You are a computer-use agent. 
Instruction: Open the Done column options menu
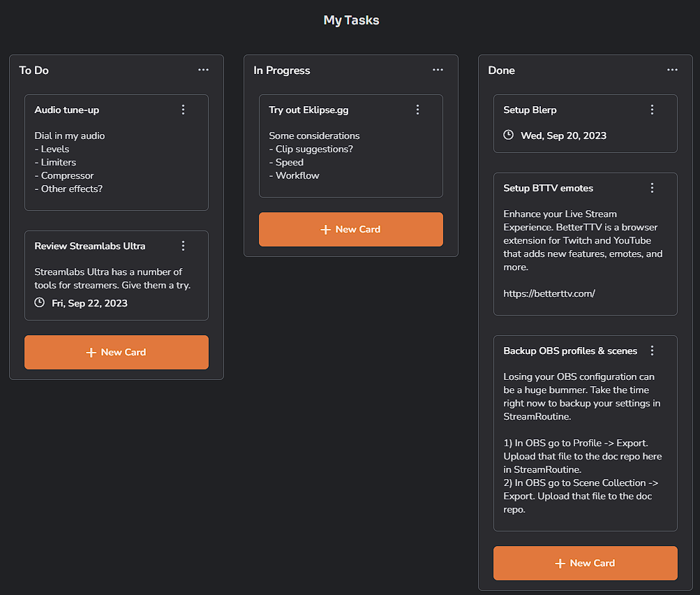click(x=672, y=70)
